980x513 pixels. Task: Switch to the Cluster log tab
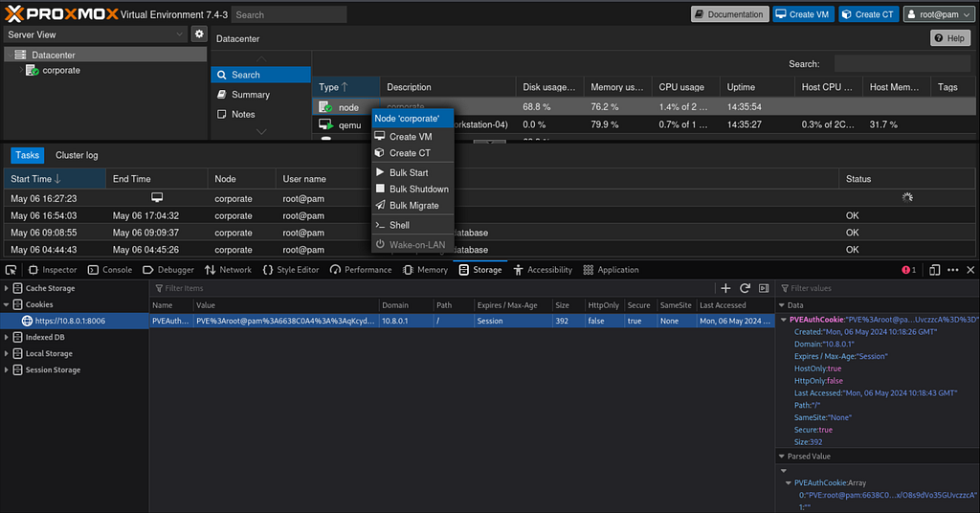point(77,155)
